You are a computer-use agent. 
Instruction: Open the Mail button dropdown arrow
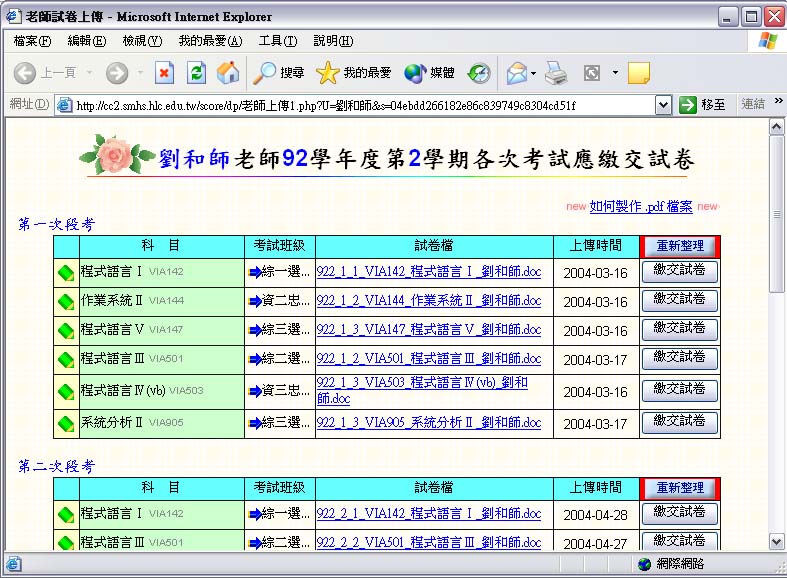534,73
